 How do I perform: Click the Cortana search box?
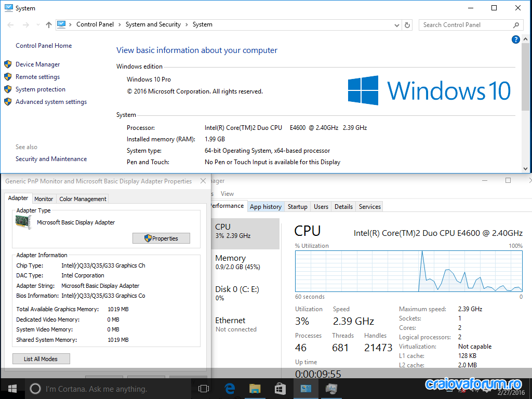(x=108, y=389)
